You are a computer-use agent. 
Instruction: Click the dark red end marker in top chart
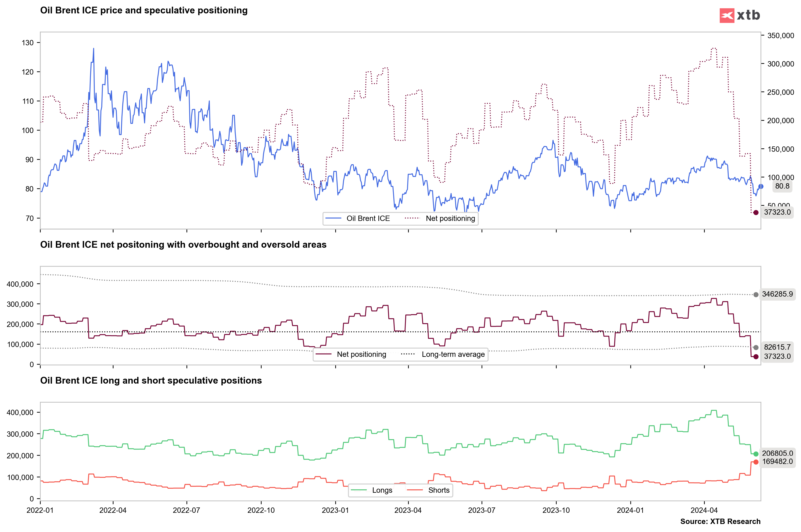point(756,212)
